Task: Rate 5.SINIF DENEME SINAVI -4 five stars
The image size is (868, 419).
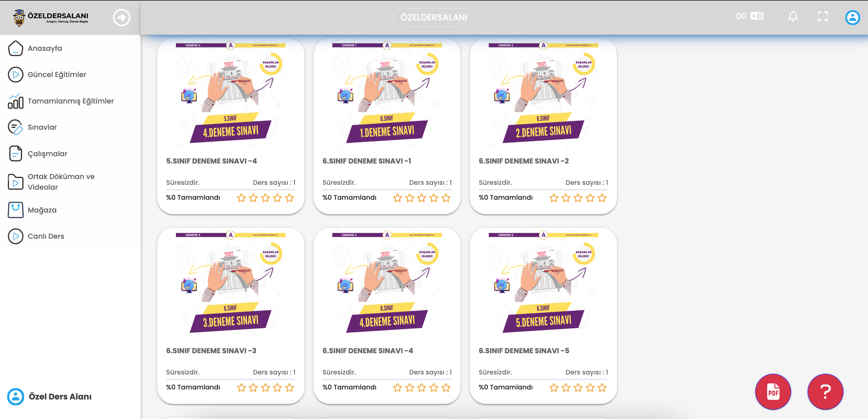Action: (x=289, y=198)
